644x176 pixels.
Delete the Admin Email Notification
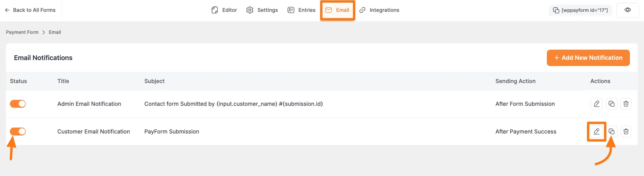pyautogui.click(x=626, y=104)
